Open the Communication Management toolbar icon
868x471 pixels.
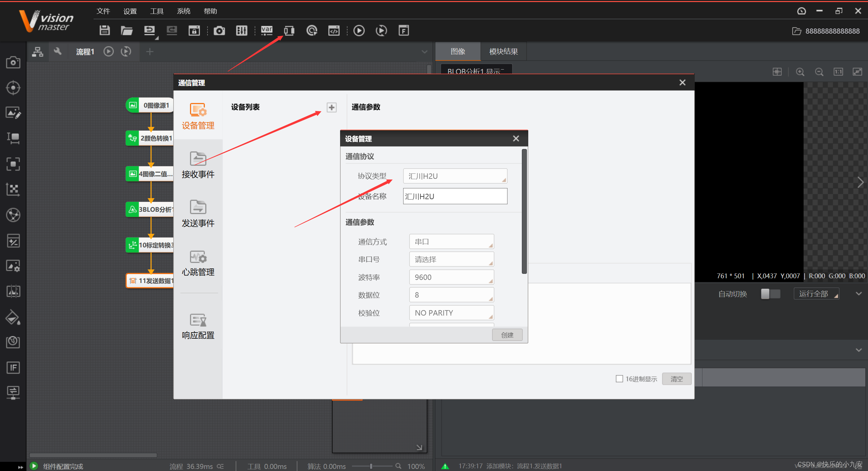click(289, 30)
